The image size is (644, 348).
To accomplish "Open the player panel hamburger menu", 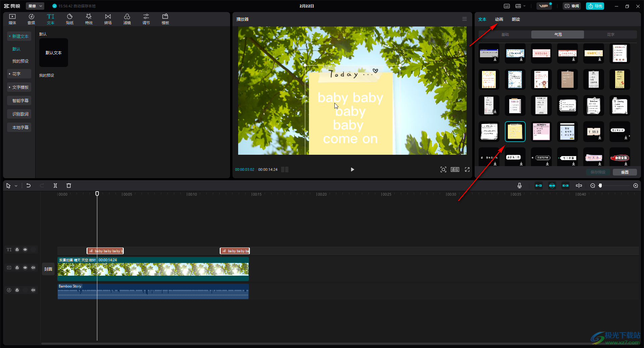I will [x=465, y=19].
